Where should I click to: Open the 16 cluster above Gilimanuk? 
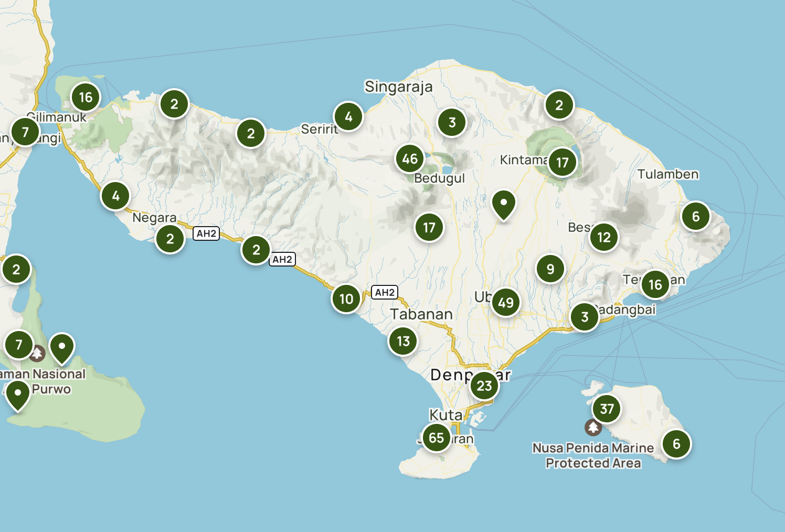pos(86,97)
